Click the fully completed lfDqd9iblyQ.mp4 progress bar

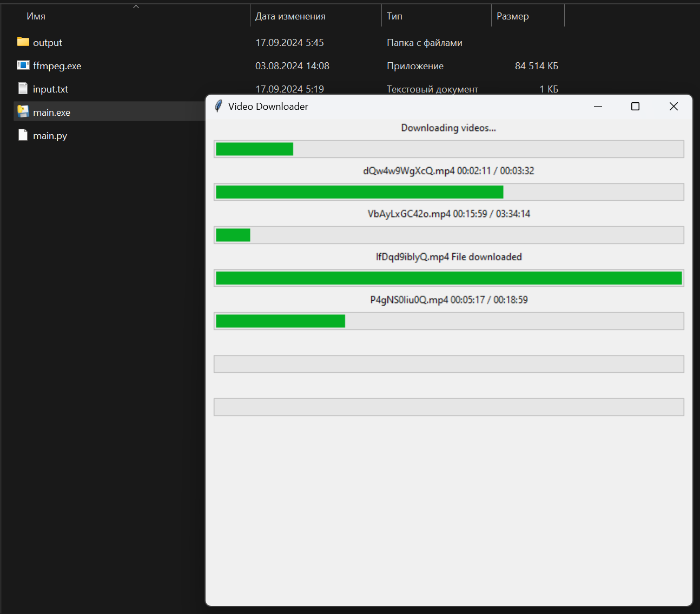coord(449,278)
